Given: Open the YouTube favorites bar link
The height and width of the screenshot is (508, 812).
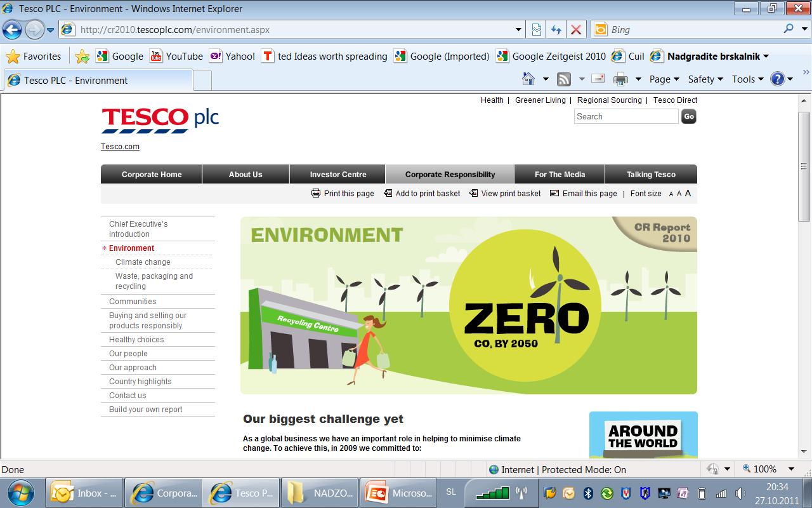Looking at the screenshot, I should click(176, 57).
